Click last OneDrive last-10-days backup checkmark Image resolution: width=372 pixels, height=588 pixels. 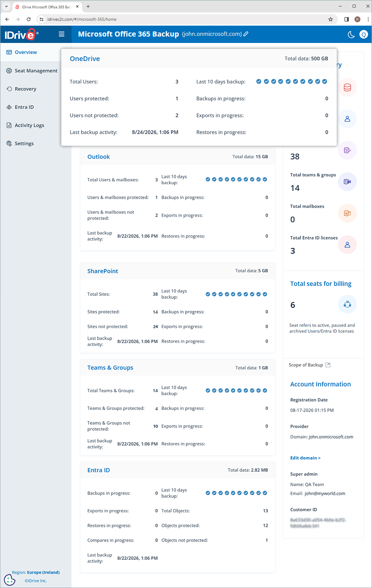click(325, 81)
